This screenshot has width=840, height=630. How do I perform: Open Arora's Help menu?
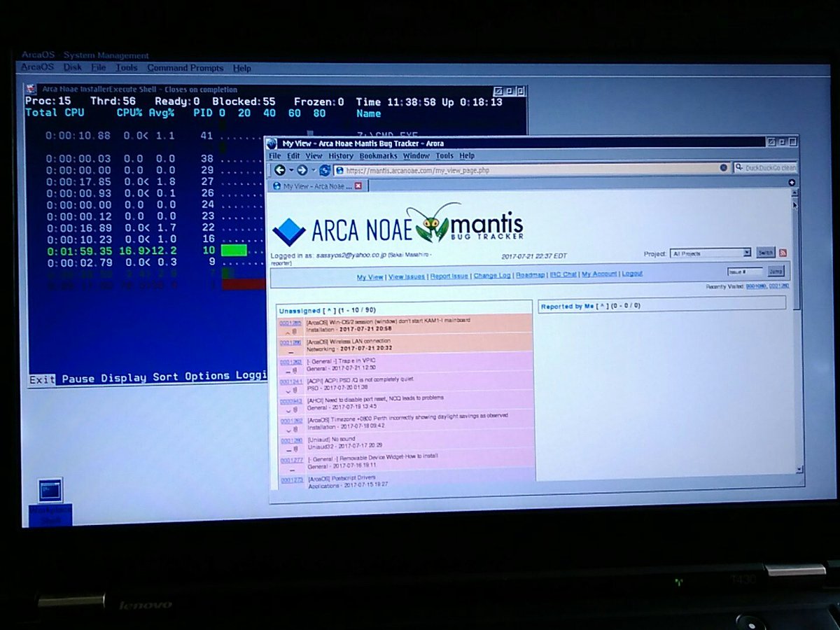[x=467, y=155]
